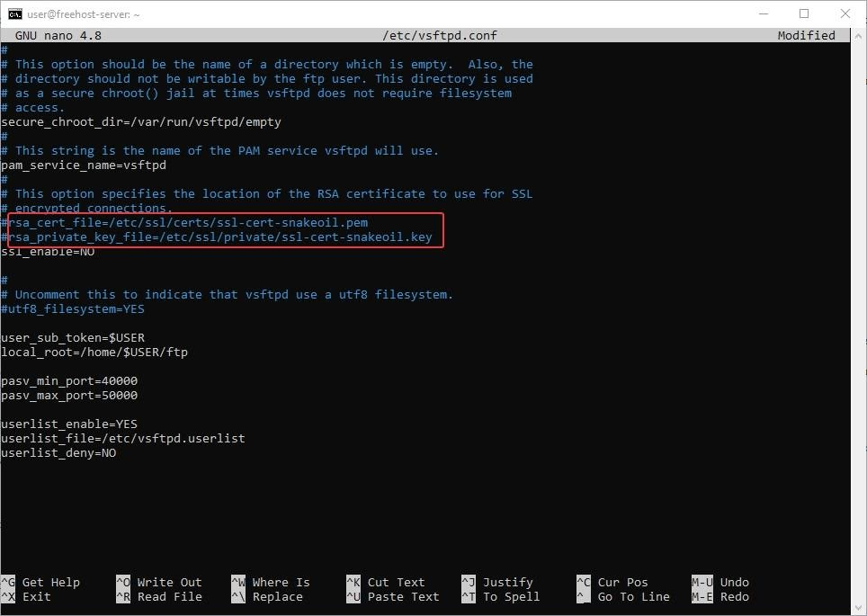Click the ^U Paste Text shortcut
This screenshot has height=616, width=867.
(x=393, y=596)
